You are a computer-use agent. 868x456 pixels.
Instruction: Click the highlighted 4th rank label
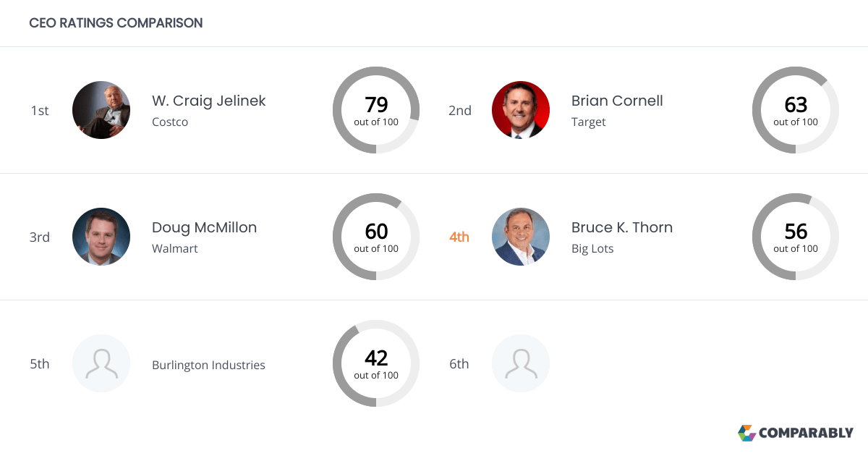tap(459, 237)
